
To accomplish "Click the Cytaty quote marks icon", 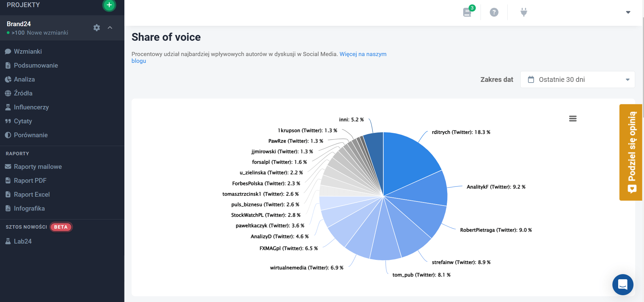I will pos(8,121).
